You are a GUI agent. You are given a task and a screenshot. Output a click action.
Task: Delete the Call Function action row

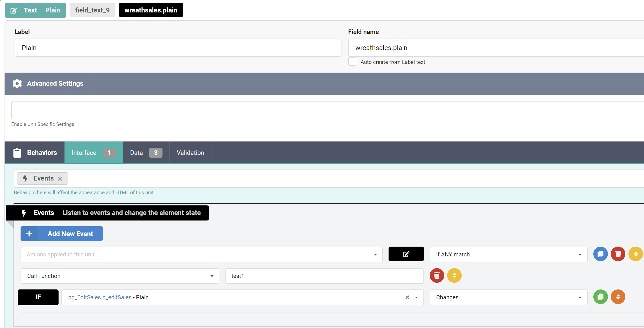coord(437,275)
